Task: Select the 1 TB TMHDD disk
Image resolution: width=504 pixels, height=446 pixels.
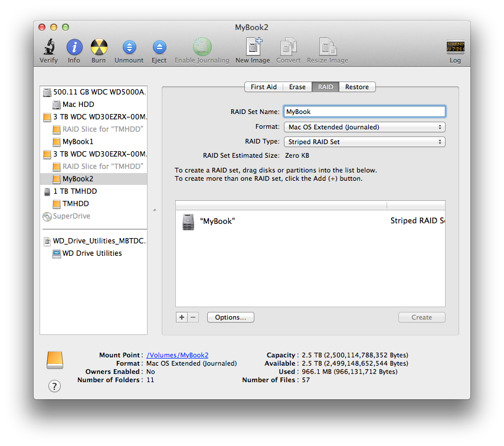Action: click(x=94, y=191)
